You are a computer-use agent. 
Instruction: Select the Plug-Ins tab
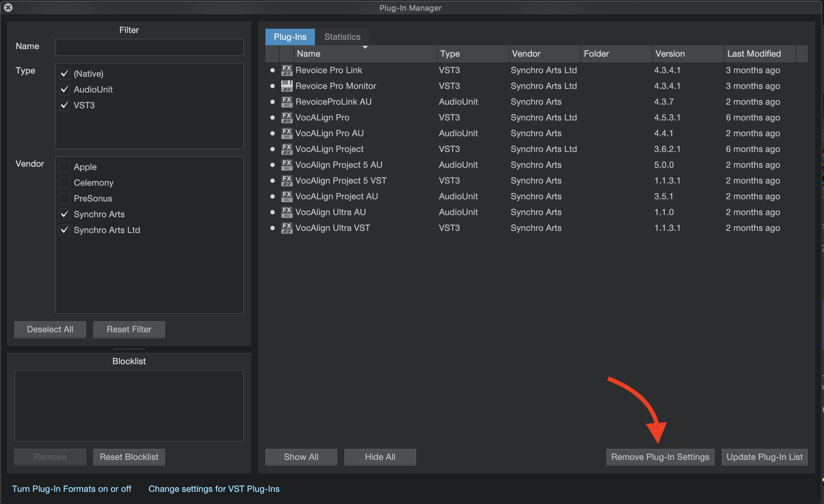click(290, 37)
